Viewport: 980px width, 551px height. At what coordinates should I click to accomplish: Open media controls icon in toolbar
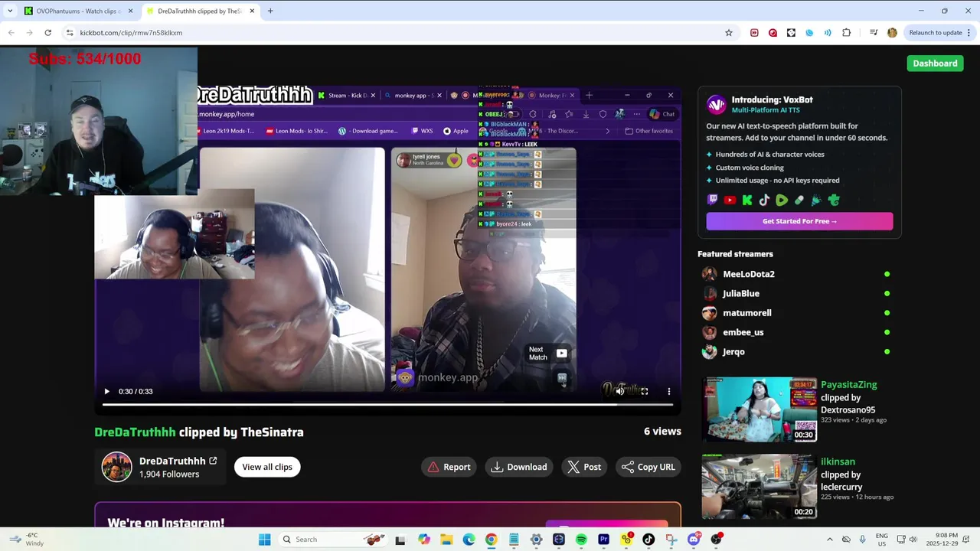tap(874, 33)
